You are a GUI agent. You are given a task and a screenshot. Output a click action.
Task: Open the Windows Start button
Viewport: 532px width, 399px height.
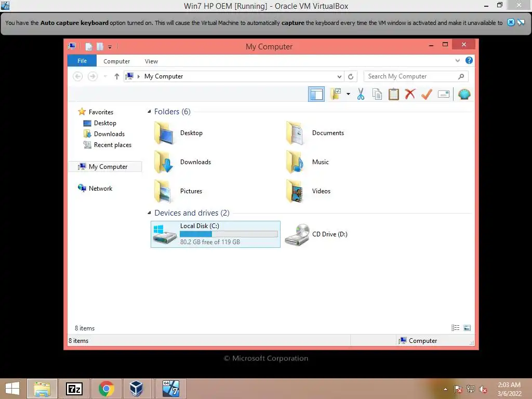point(12,389)
